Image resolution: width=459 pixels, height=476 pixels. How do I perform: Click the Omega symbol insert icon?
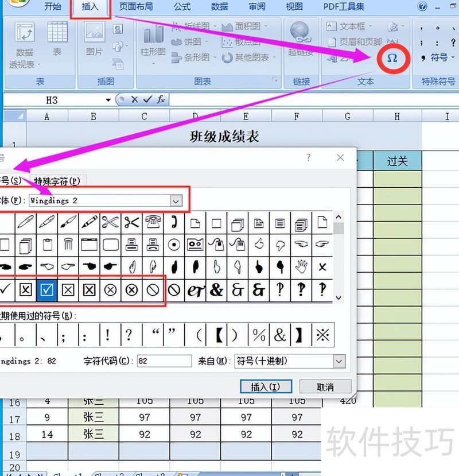pyautogui.click(x=392, y=58)
